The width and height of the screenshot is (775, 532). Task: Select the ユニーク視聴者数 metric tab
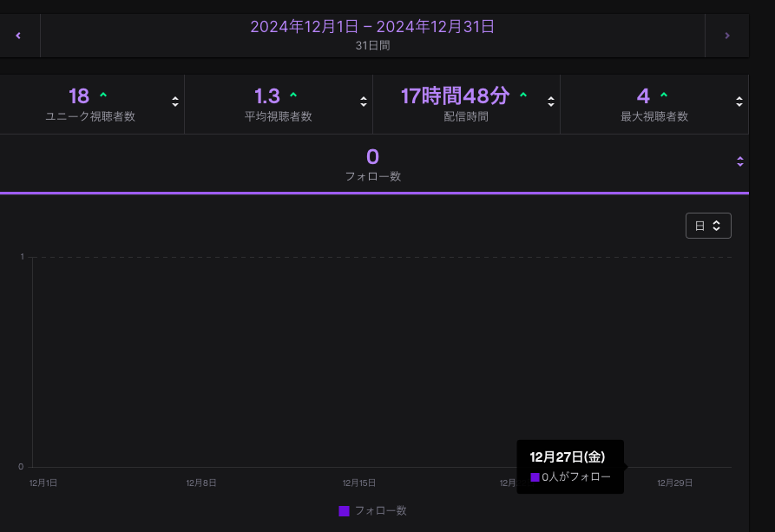(x=90, y=104)
